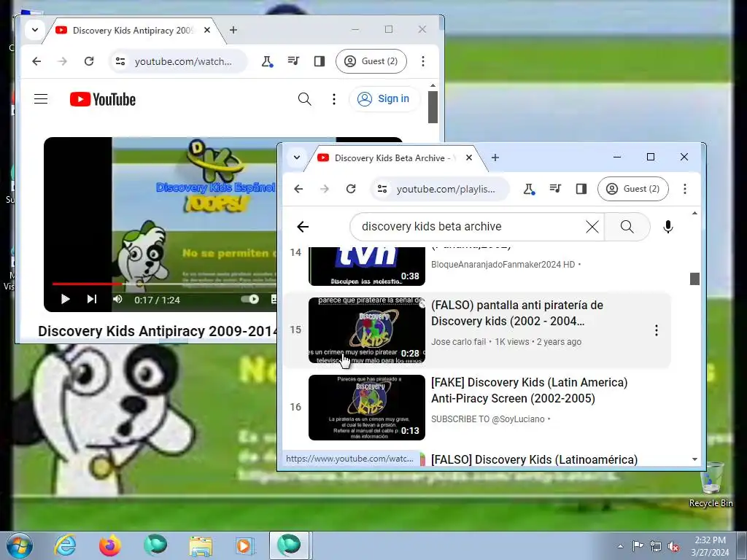The height and width of the screenshot is (560, 747).
Task: Open new tab in Beta Archive window
Action: [495, 157]
